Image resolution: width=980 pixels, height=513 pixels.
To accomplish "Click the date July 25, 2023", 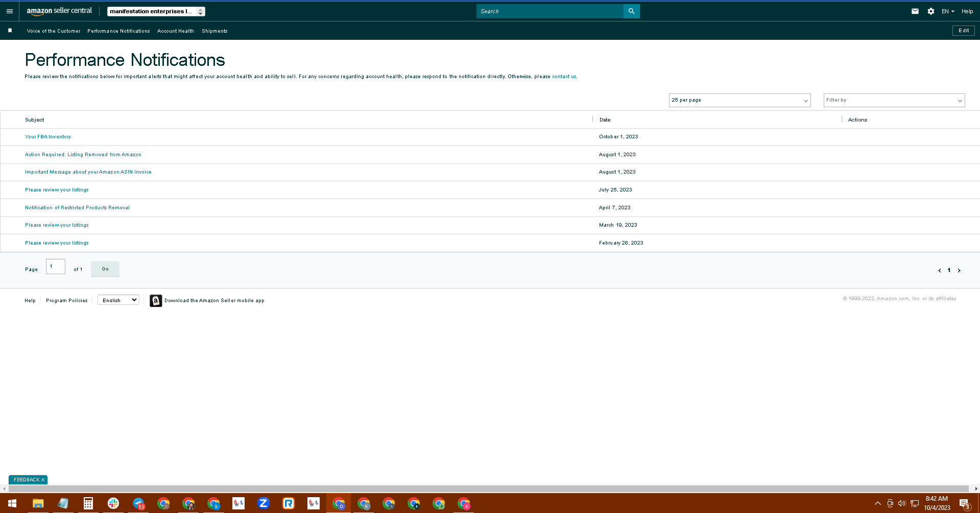I will coord(615,190).
